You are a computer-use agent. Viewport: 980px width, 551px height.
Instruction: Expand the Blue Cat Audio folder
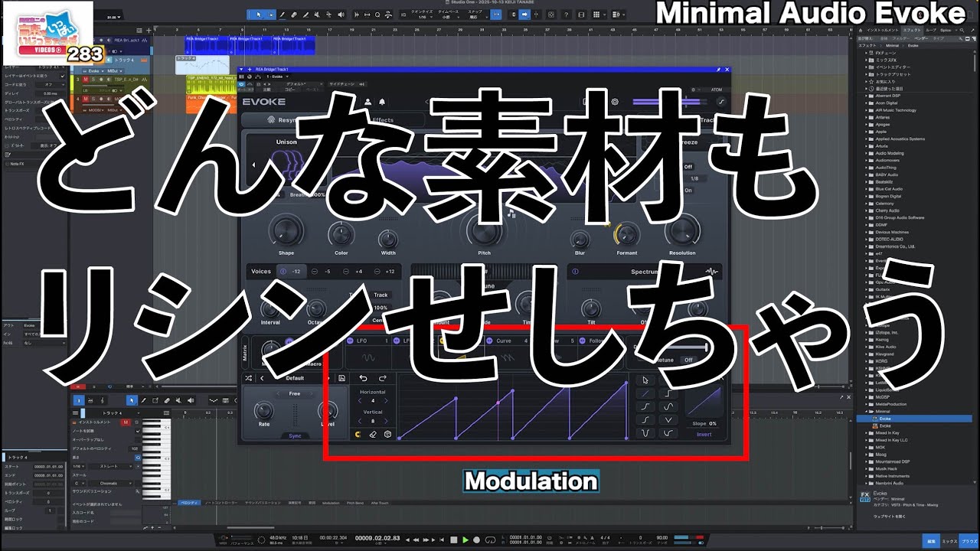867,189
